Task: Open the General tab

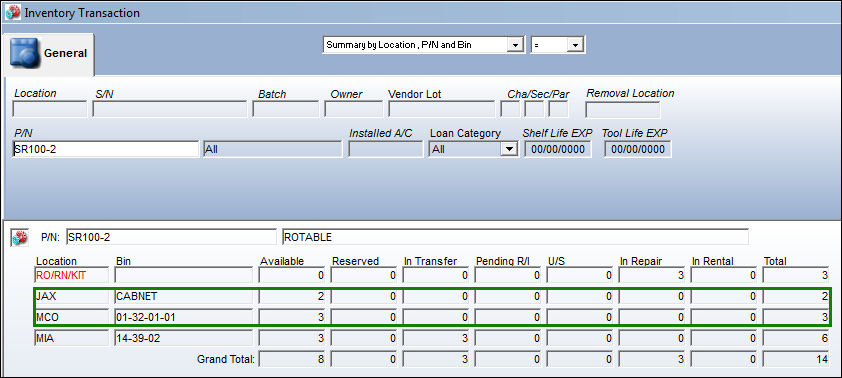Action: click(x=48, y=54)
